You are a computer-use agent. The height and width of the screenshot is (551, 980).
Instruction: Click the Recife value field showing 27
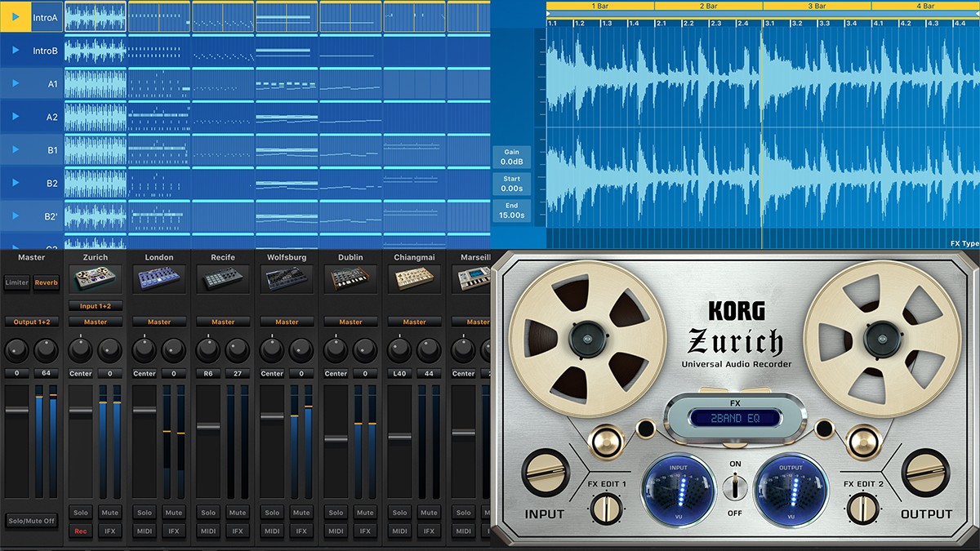237,374
